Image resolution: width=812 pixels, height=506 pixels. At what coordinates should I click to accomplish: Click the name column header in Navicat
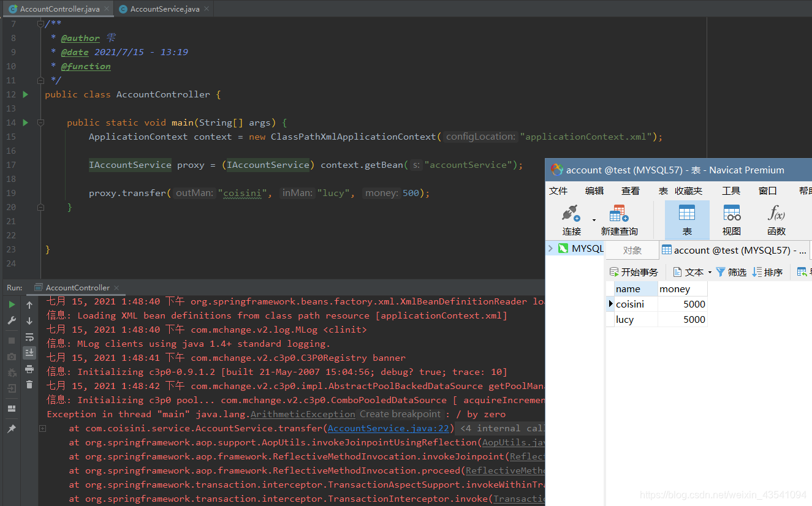pyautogui.click(x=636, y=289)
